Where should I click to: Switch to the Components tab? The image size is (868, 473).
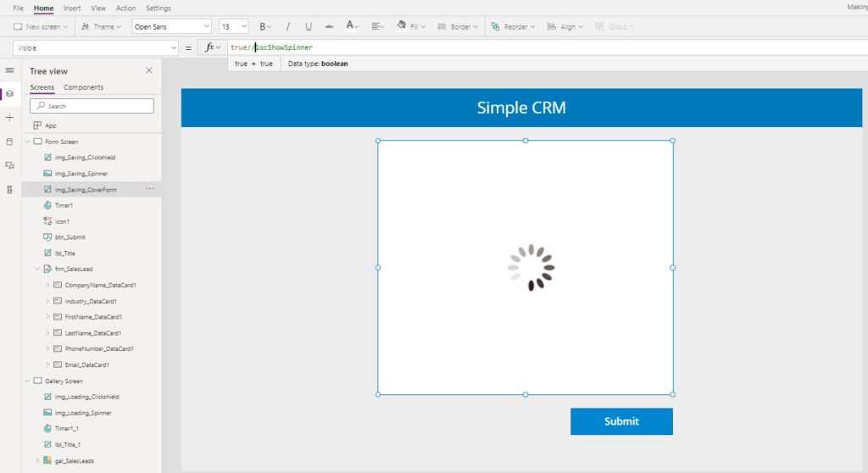tap(84, 87)
